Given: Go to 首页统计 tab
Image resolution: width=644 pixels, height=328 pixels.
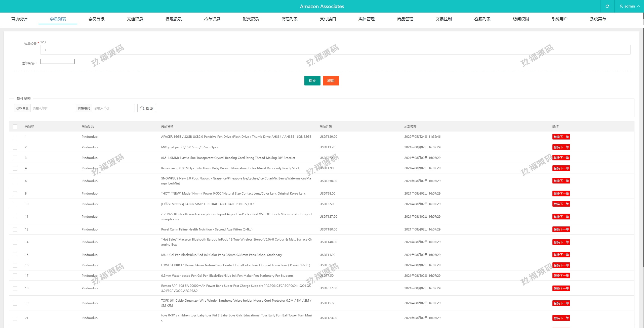Looking at the screenshot, I should pos(19,19).
